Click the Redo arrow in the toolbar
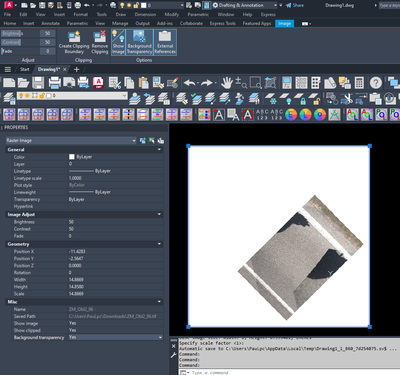 [x=207, y=83]
